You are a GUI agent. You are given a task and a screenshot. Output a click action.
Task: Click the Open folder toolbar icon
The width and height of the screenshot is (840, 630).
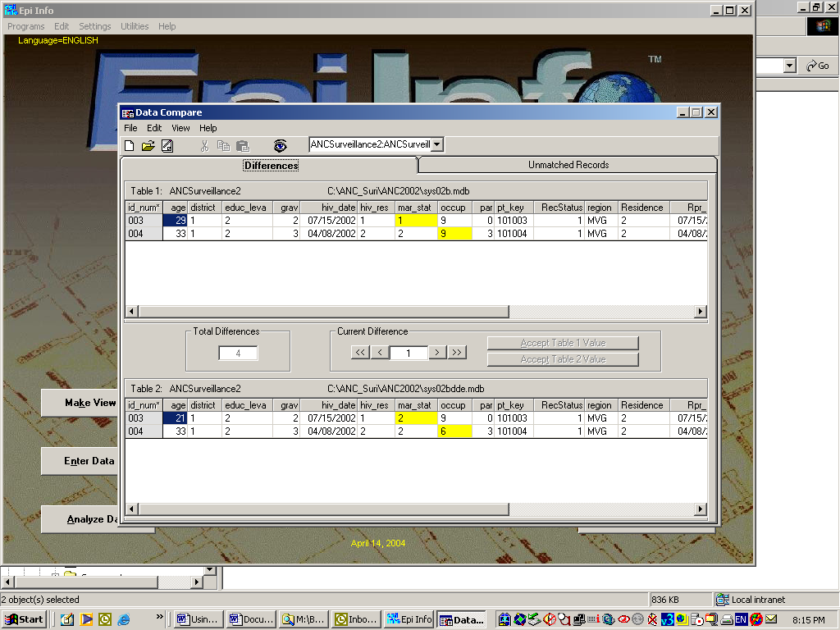click(x=148, y=146)
